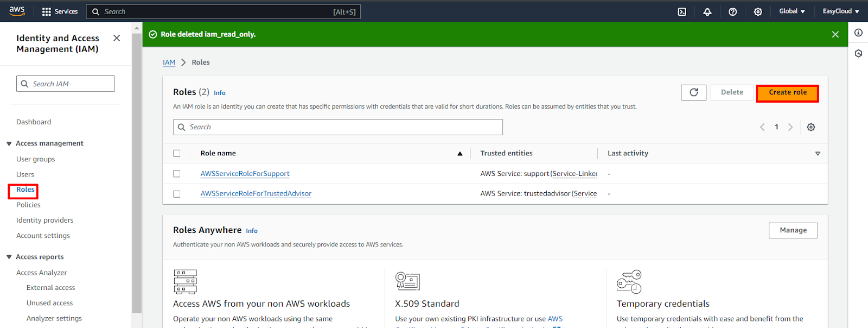Open User groups in sidebar
Viewport: 868px width, 328px height.
pyautogui.click(x=36, y=159)
